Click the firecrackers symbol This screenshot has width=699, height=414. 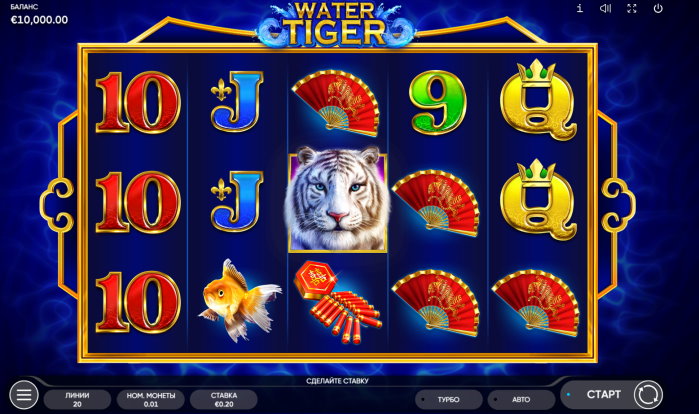pos(337,302)
